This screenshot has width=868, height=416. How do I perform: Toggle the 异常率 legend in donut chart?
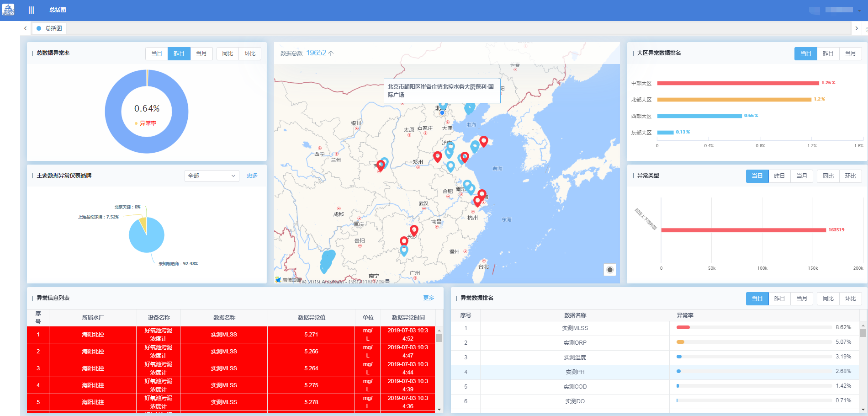click(x=146, y=123)
